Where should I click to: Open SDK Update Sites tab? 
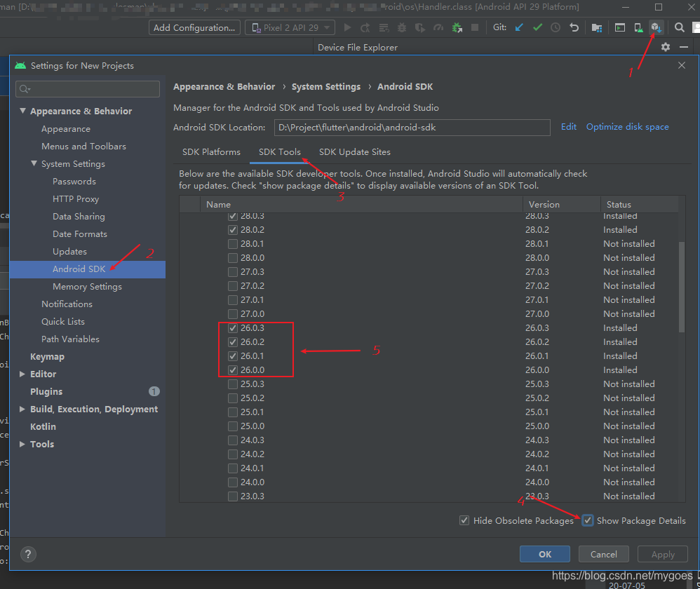pos(354,151)
